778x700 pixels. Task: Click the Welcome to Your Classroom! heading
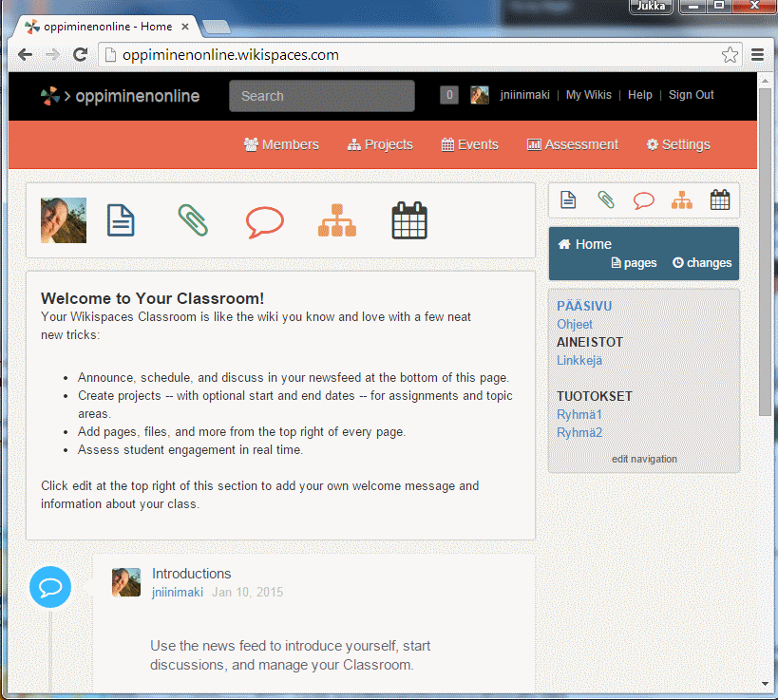[x=152, y=298]
